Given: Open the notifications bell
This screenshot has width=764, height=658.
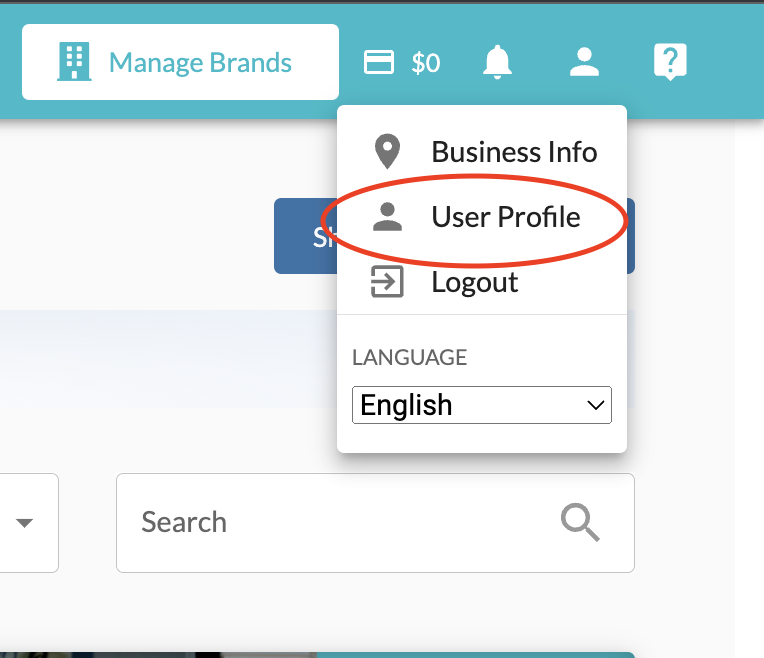Looking at the screenshot, I should coord(497,63).
